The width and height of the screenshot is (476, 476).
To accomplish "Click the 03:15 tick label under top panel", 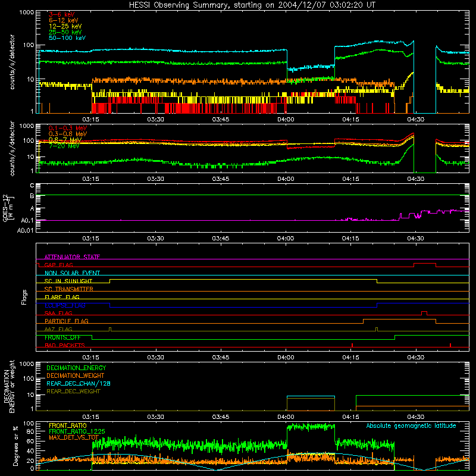I will pyautogui.click(x=90, y=120).
